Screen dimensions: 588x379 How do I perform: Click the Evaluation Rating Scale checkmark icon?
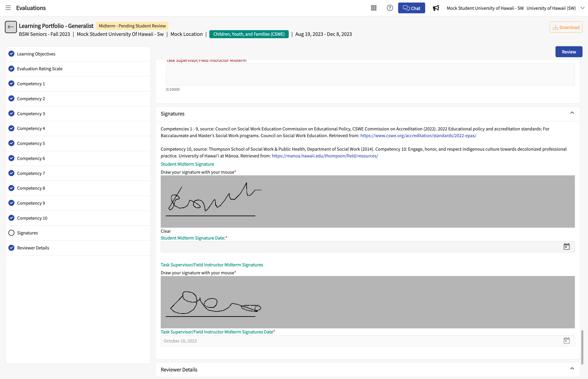click(11, 68)
